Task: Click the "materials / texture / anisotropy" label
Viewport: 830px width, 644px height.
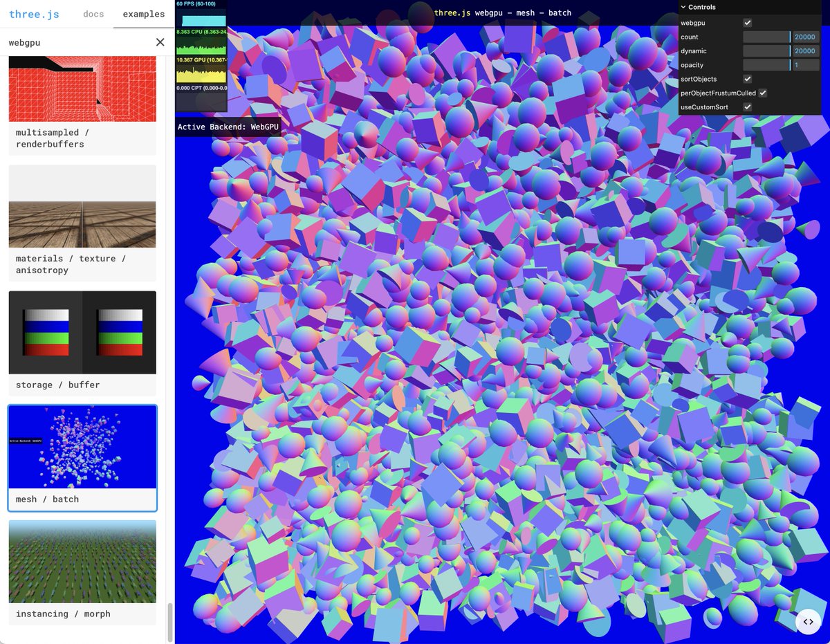Action: pyautogui.click(x=71, y=264)
